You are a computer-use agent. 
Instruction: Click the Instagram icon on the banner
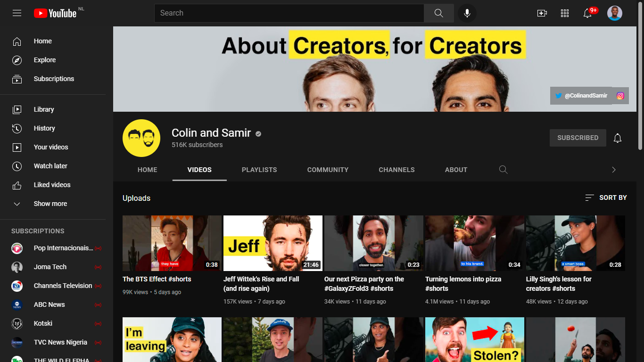pos(620,96)
